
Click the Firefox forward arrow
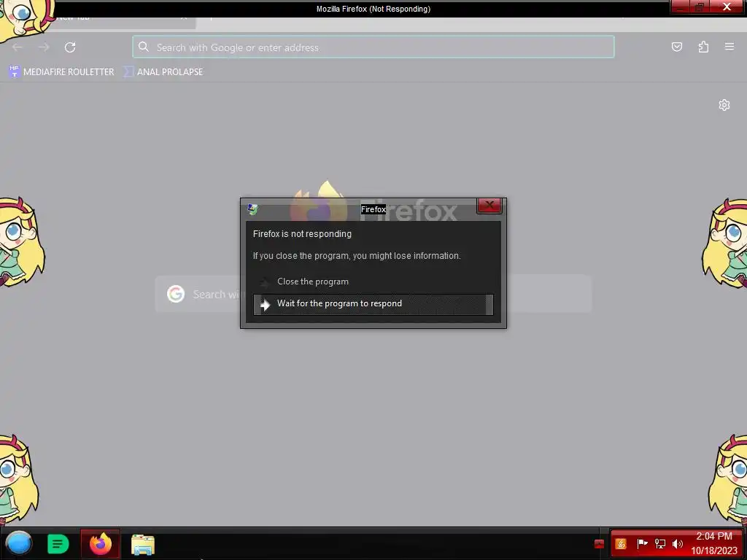[x=44, y=47]
